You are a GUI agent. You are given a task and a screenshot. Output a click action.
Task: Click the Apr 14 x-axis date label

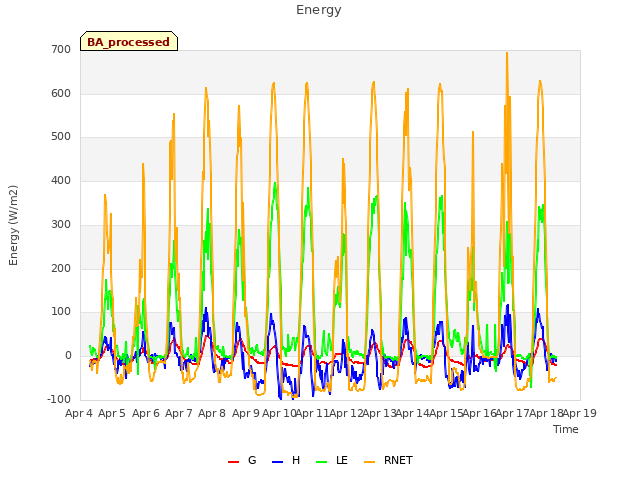click(413, 413)
